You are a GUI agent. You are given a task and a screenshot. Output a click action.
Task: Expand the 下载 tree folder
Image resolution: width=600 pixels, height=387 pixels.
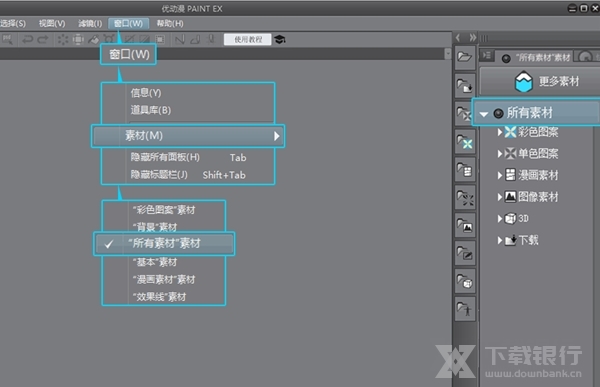click(x=499, y=240)
